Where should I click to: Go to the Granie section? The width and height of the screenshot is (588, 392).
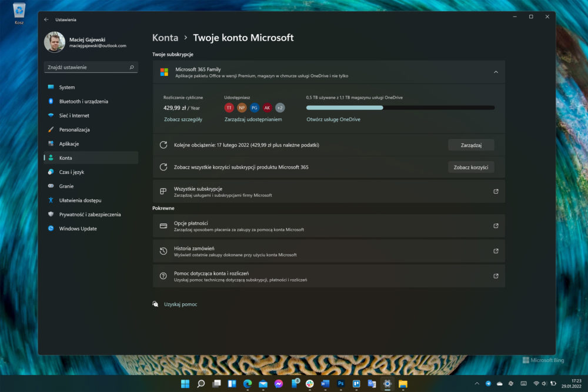point(91,186)
